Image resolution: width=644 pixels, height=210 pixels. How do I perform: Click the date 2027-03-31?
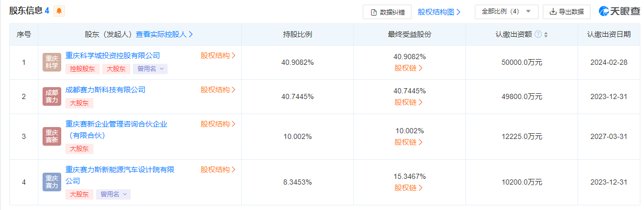point(609,136)
